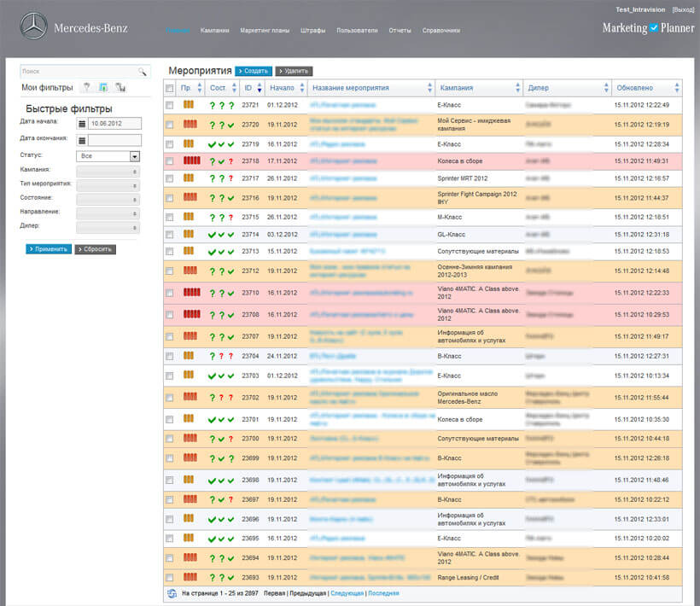Check the checkbox for row 23718
This screenshot has height=606, width=700.
[x=170, y=161]
